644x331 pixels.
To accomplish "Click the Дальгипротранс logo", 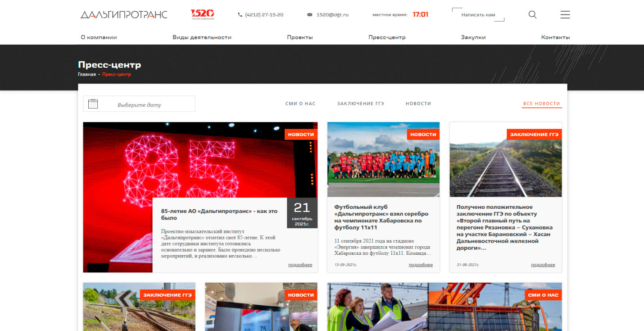I will [124, 14].
